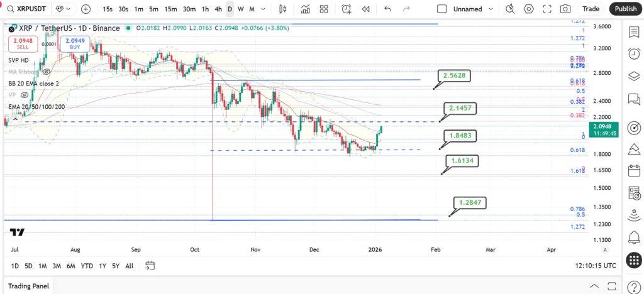Image resolution: width=644 pixels, height=294 pixels.
Task: Open Notifications bell icon in sidebar
Action: pos(634,237)
